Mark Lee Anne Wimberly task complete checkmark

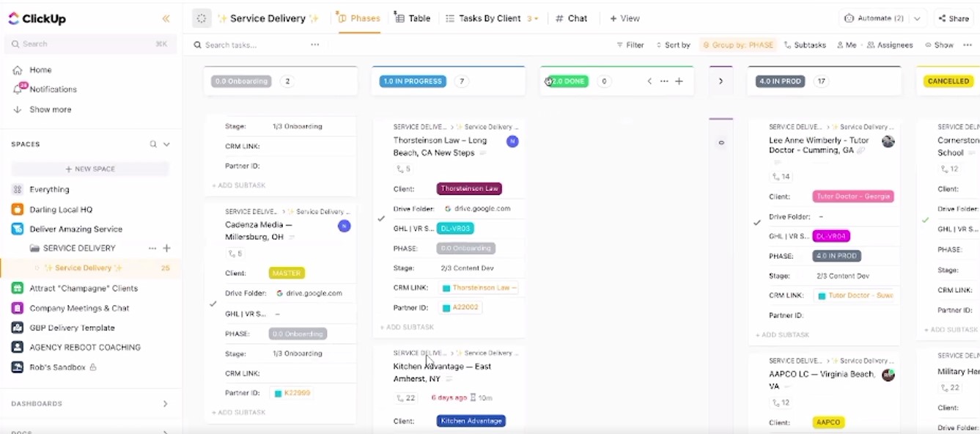(x=757, y=223)
